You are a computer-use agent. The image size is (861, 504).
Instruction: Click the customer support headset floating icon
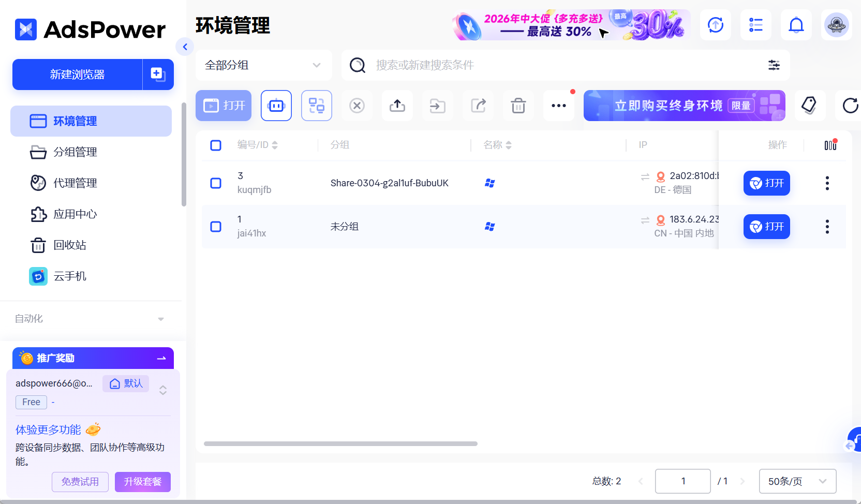tap(854, 439)
